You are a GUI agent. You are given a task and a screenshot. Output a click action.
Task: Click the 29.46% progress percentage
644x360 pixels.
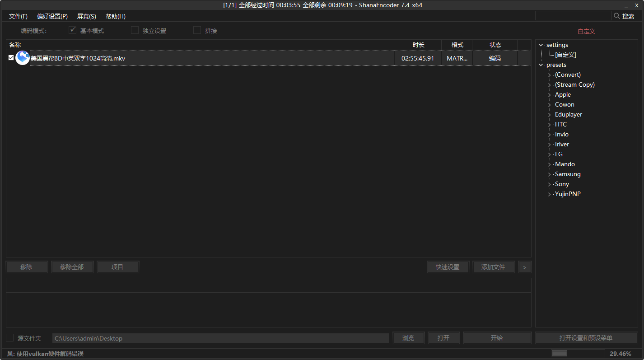(x=621, y=354)
